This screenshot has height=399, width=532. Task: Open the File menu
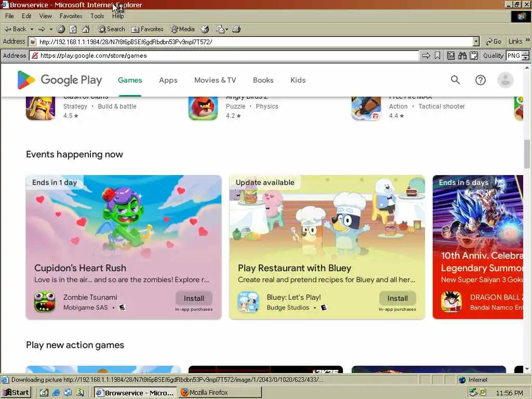pos(9,16)
